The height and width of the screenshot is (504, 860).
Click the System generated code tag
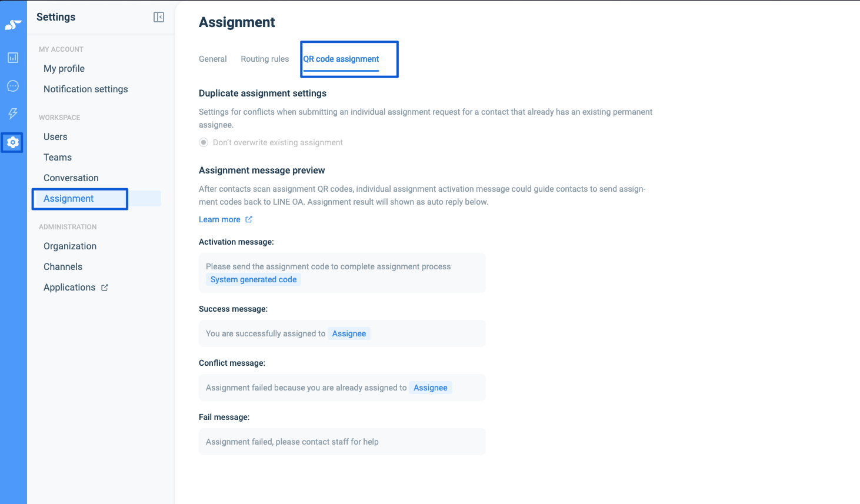tap(254, 279)
